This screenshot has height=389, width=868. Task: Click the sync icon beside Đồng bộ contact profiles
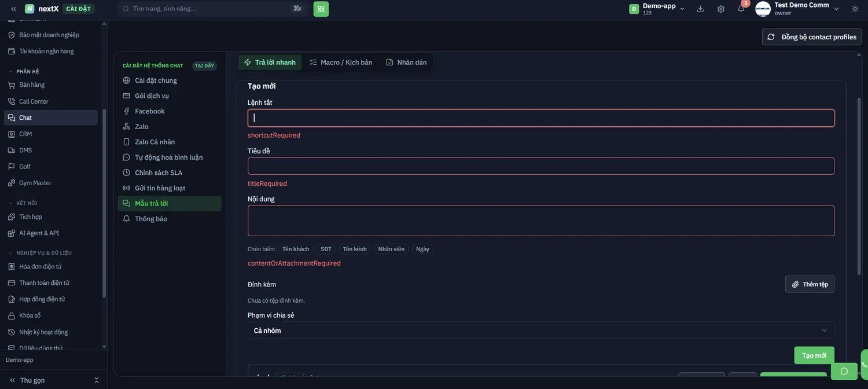coord(771,37)
